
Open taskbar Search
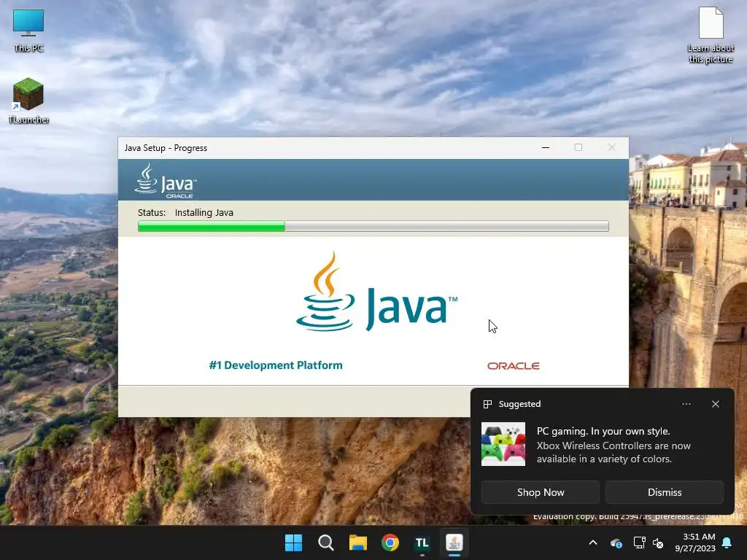click(326, 542)
